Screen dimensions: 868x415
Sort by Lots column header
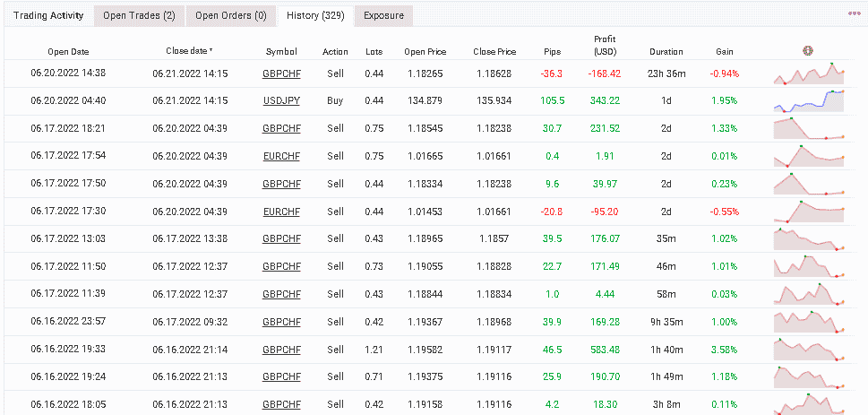tap(374, 51)
